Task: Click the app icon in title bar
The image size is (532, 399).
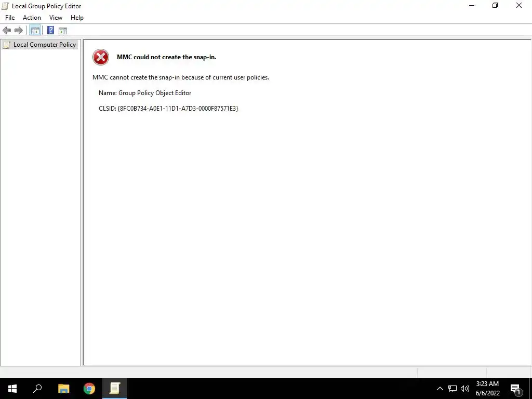Action: click(5, 6)
